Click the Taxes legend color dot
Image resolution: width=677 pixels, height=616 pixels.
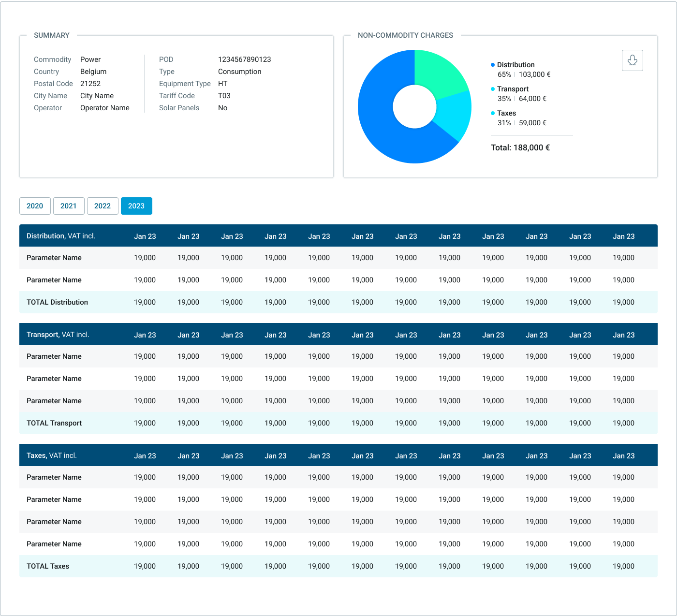tap(493, 113)
